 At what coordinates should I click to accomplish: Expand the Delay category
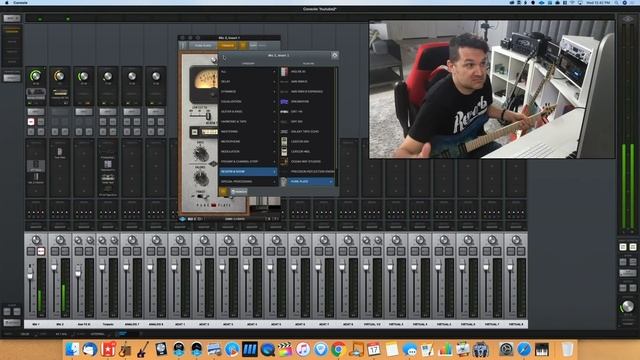[248, 82]
